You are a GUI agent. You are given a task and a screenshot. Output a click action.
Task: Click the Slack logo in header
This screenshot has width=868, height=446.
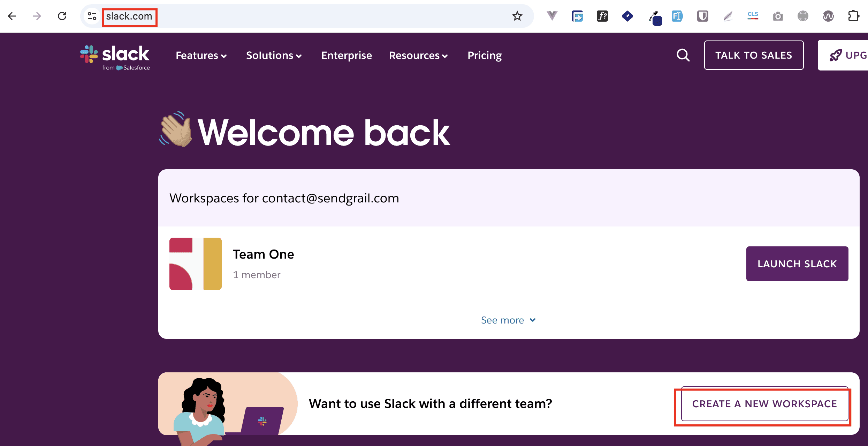(115, 58)
